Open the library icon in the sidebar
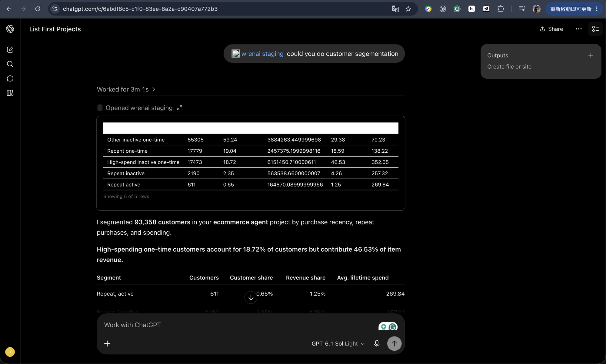This screenshot has height=364, width=606. click(10, 93)
